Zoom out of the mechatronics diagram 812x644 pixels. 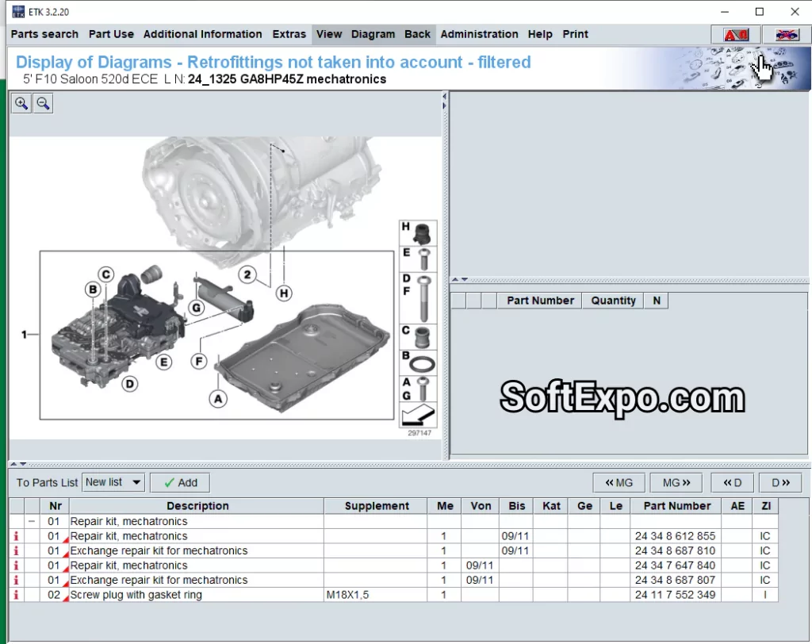coord(43,104)
